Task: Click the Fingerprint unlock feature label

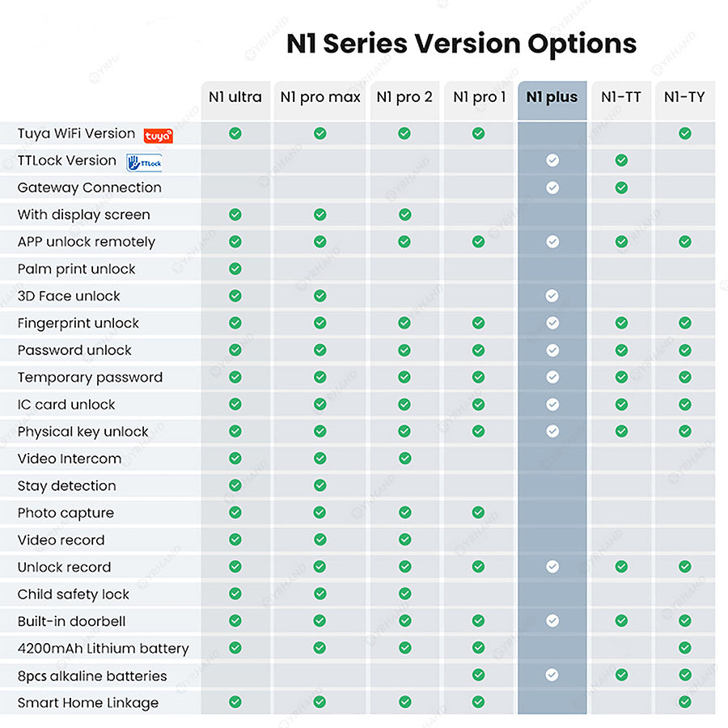Action: (x=78, y=324)
